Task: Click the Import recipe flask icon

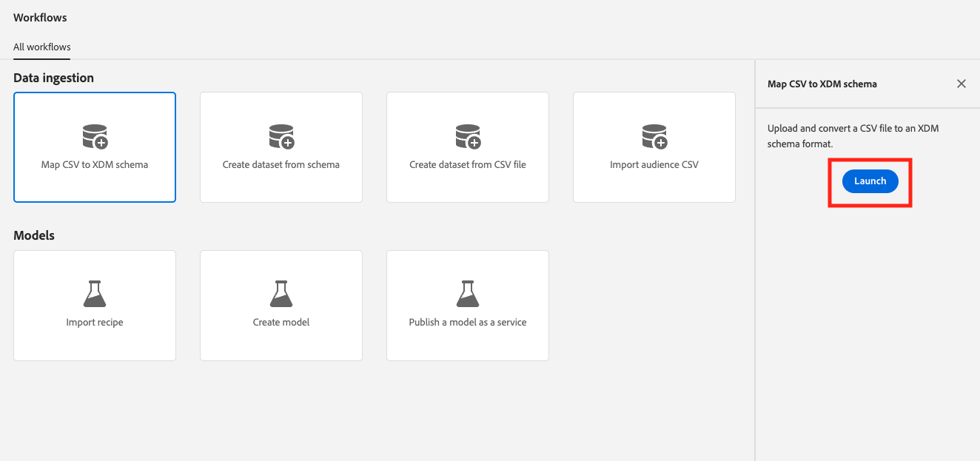Action: (95, 294)
